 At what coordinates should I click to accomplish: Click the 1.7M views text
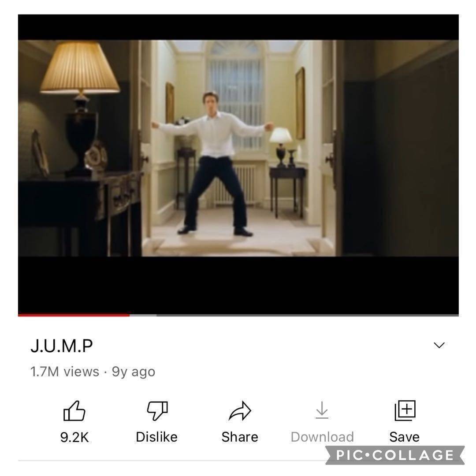[65, 372]
